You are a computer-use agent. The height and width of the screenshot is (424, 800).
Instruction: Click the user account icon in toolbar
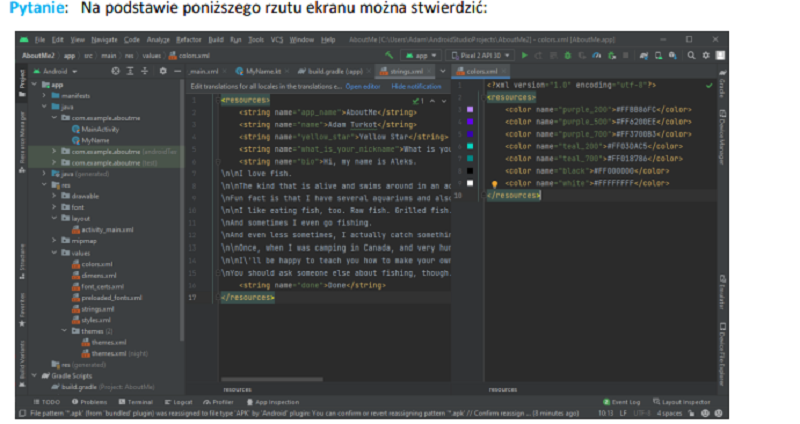[720, 55]
